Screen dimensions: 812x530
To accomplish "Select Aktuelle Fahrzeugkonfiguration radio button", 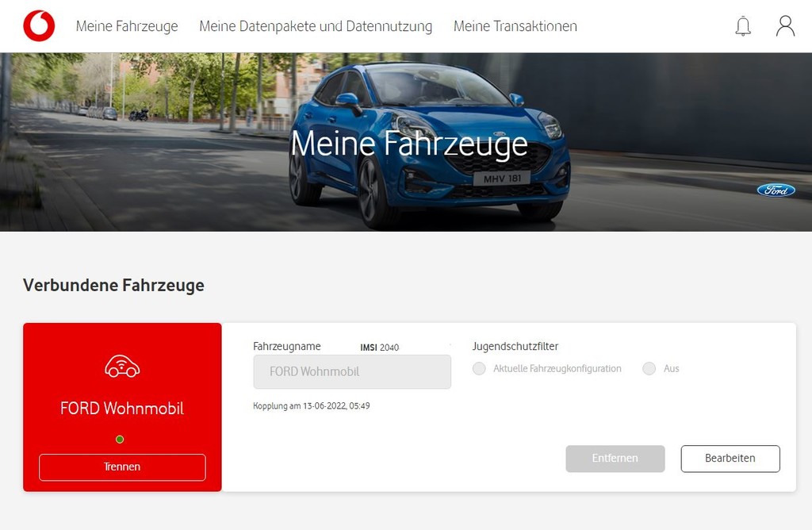I will (x=479, y=368).
